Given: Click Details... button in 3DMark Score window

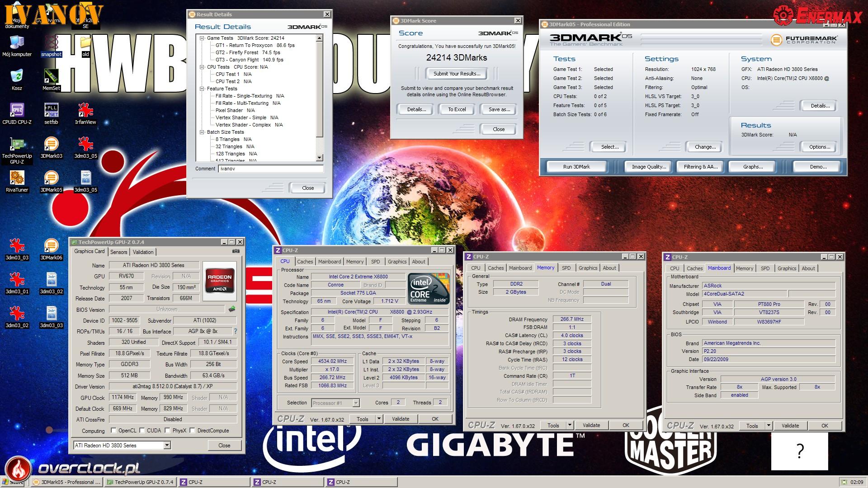Looking at the screenshot, I should tap(416, 109).
